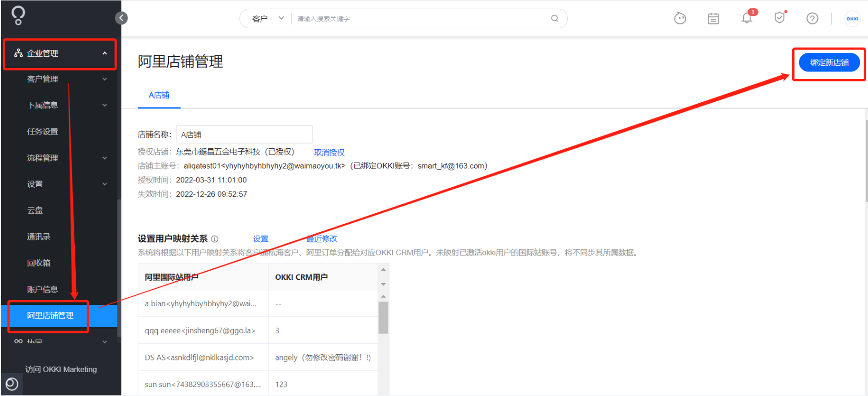Click the circular icon at sidebar bottom
The width and height of the screenshot is (868, 396).
click(12, 384)
